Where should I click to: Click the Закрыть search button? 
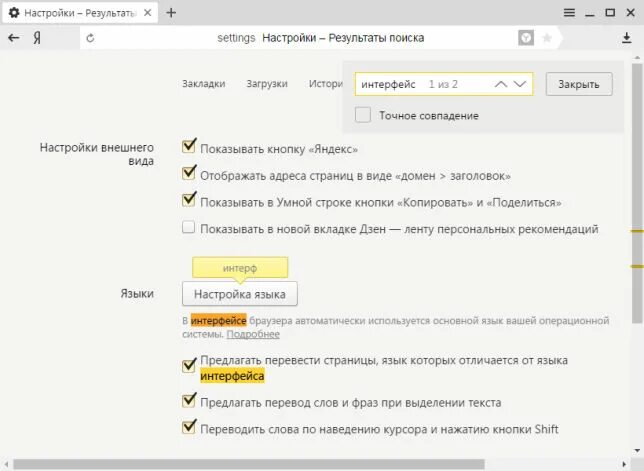(x=579, y=84)
